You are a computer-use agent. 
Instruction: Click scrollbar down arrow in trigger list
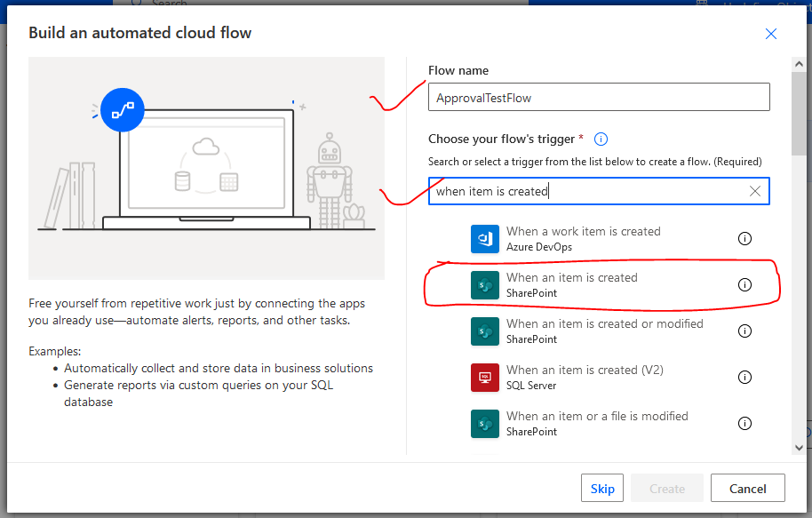799,448
